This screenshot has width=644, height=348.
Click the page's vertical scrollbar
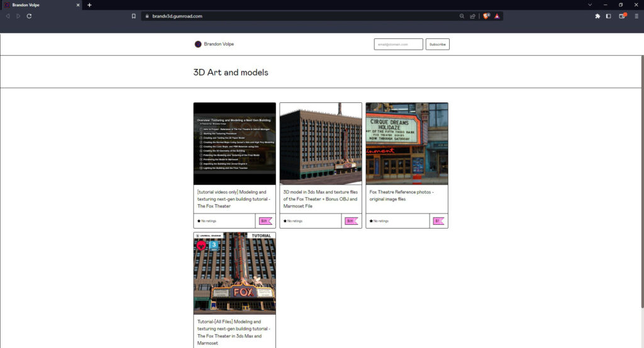pos(641,188)
